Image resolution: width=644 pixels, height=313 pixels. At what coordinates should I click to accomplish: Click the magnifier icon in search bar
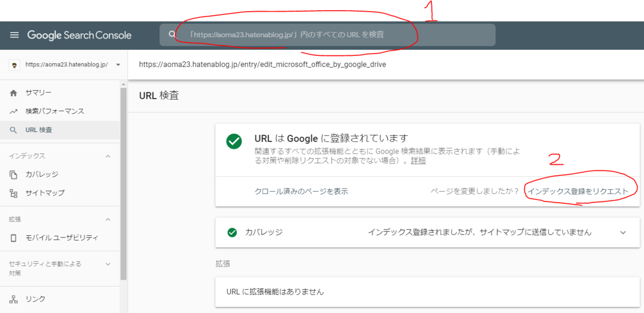(172, 35)
